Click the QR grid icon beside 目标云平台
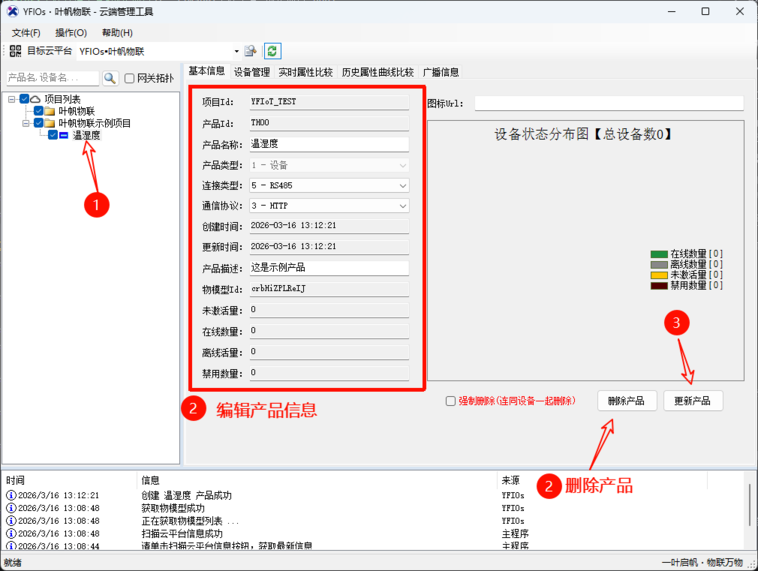Image resolution: width=758 pixels, height=571 pixels. click(x=15, y=51)
